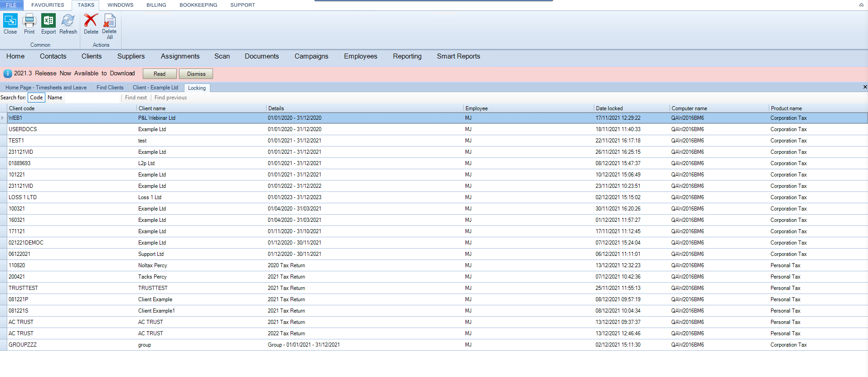Open the BILLING ribbon tab
Viewport: 868px width, 377px height.
click(x=156, y=5)
